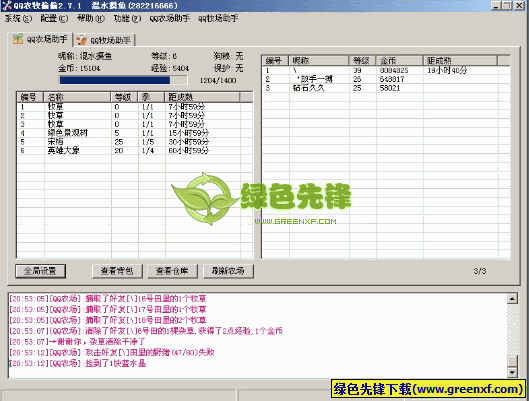This screenshot has height=401, width=529.
Task: Select crop row with 30小时59分
Action: [x=134, y=142]
